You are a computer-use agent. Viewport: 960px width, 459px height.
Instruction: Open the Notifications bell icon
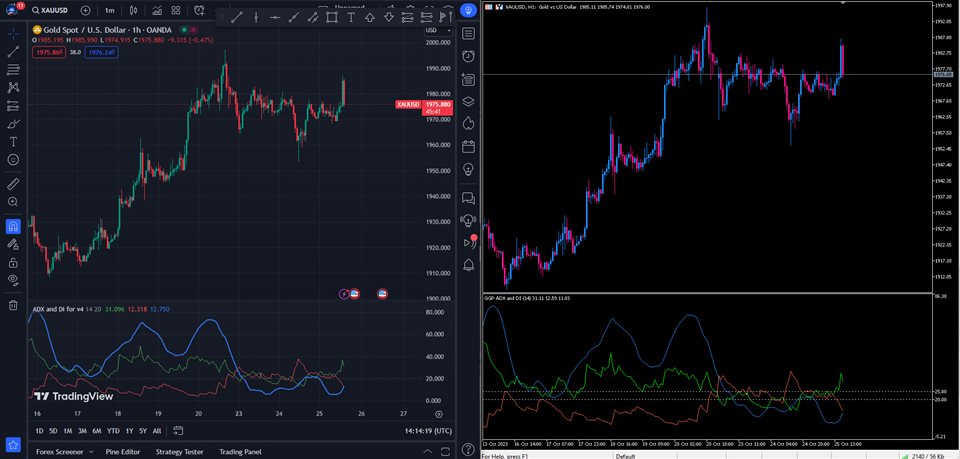click(468, 265)
